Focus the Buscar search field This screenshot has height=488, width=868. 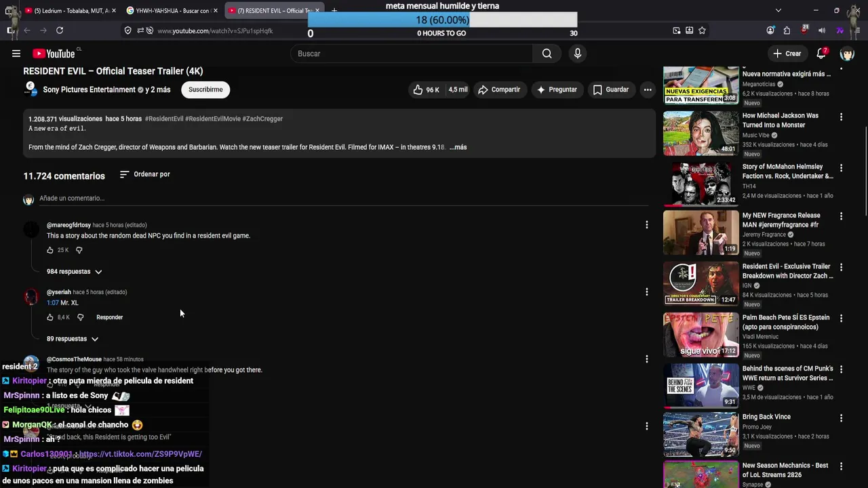[x=412, y=54]
